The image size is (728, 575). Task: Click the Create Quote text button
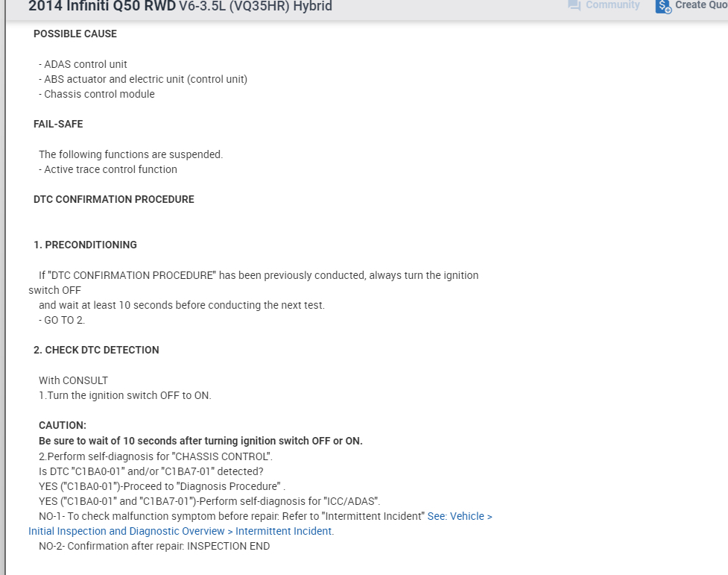(700, 5)
